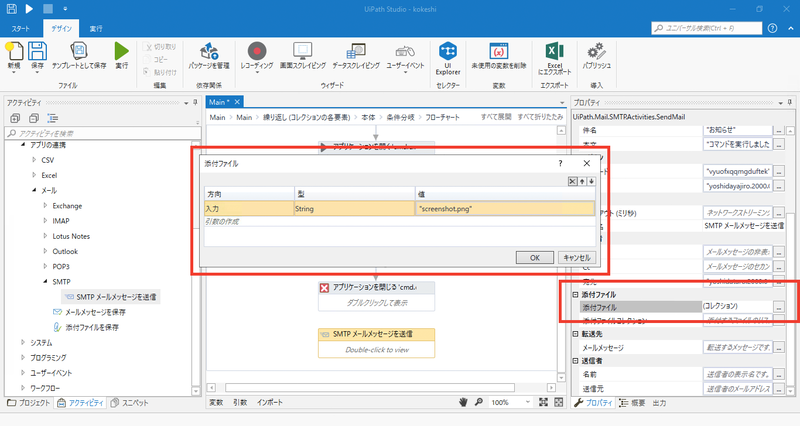Open the 概要 panel tab
This screenshot has height=426, width=800.
click(x=632, y=403)
